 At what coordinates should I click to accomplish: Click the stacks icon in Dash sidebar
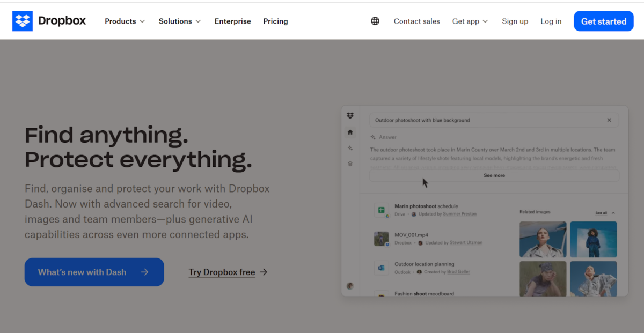pos(350,164)
